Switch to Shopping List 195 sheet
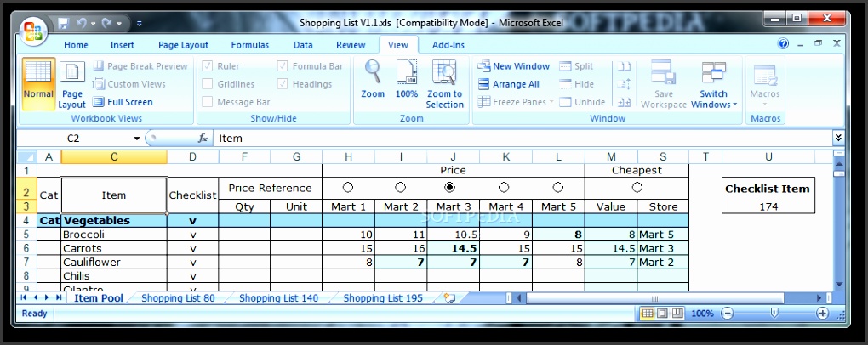The height and width of the screenshot is (345, 868). [x=383, y=298]
